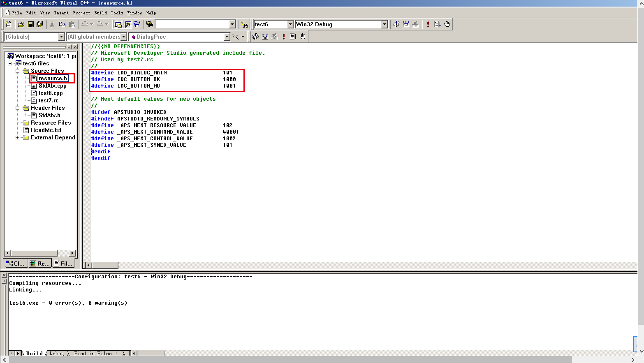
Task: Open the (Globals) class dropdown
Action: point(61,37)
